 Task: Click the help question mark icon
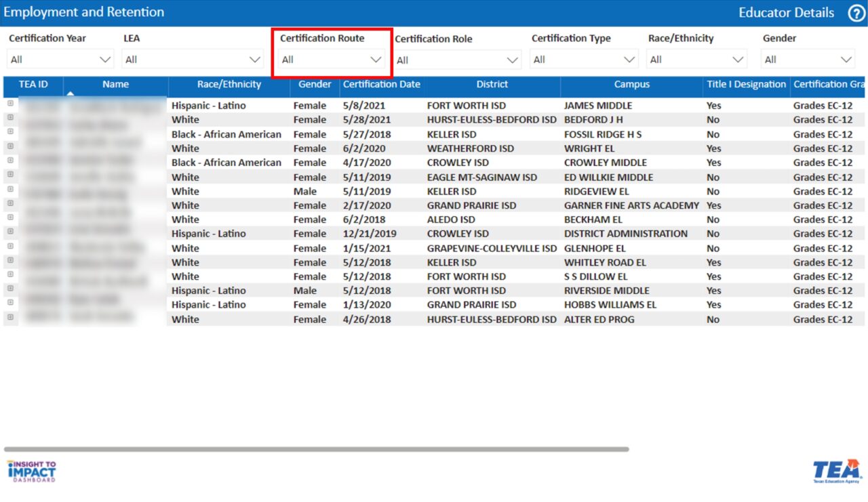click(x=856, y=13)
